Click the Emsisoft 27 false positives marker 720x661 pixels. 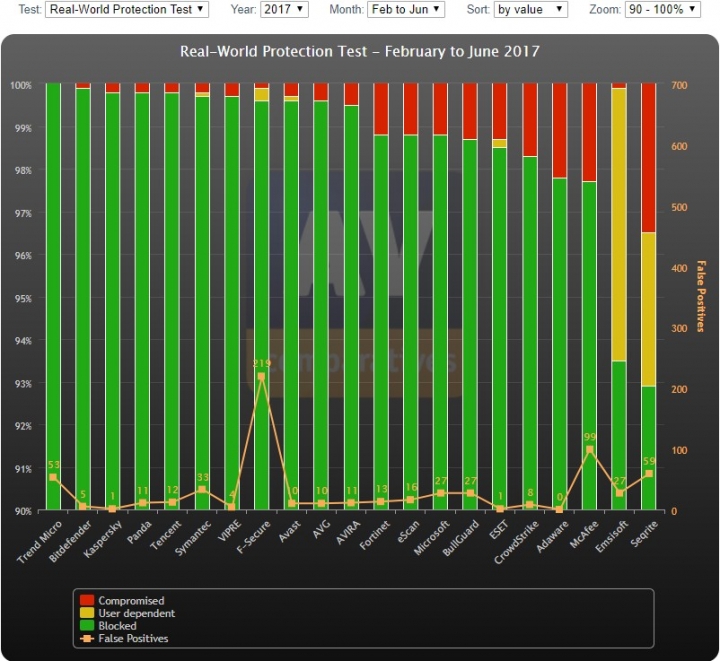(619, 493)
